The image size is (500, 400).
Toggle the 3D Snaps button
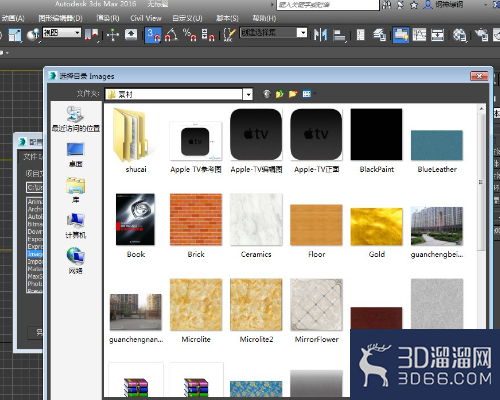tap(153, 35)
